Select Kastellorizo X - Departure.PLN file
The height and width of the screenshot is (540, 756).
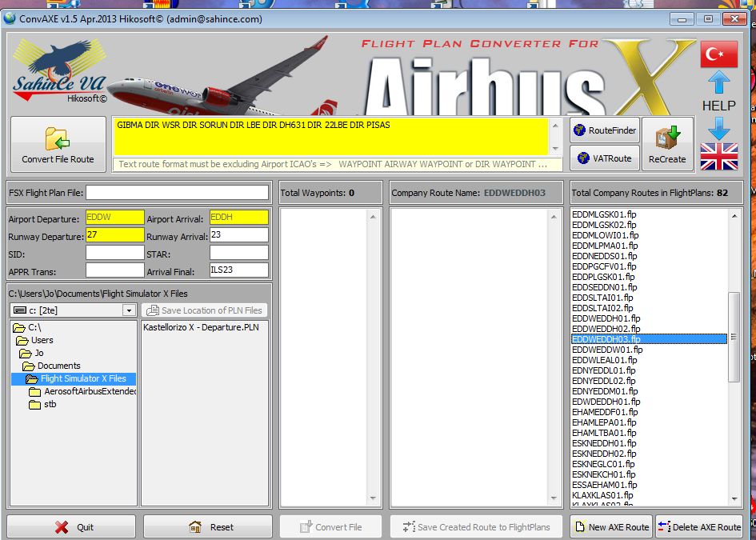tap(201, 327)
